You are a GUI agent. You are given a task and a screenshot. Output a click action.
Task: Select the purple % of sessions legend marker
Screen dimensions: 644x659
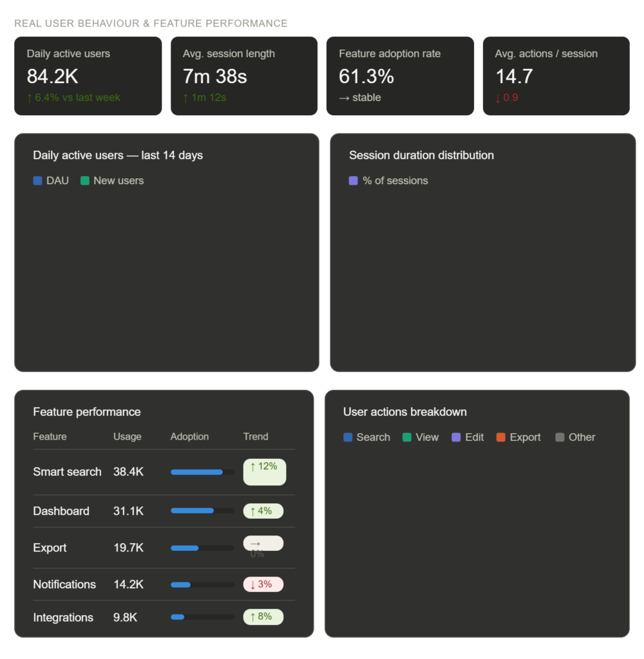[x=353, y=181]
